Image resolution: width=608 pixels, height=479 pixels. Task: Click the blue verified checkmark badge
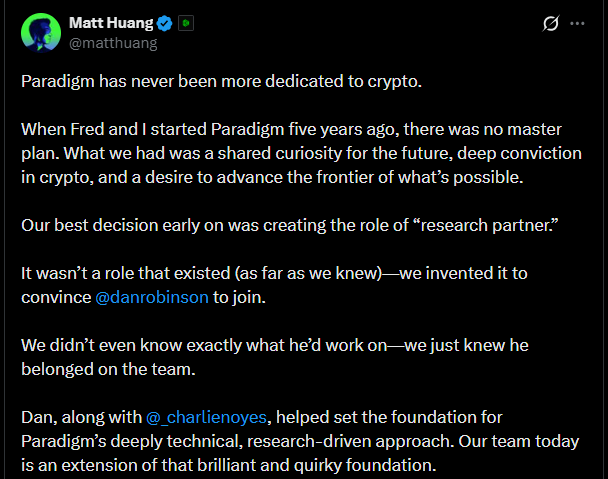(165, 24)
